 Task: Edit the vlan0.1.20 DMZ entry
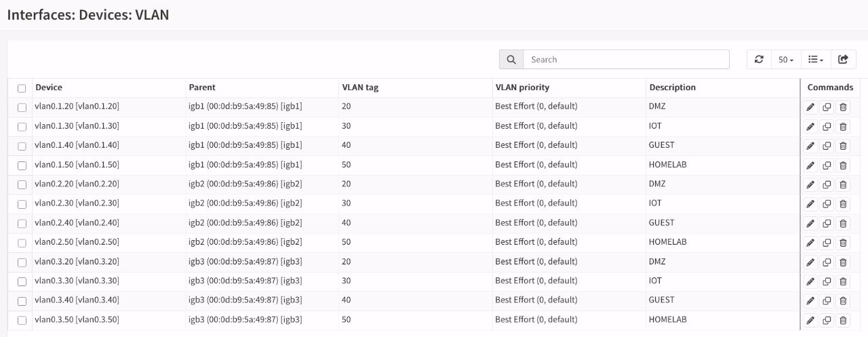[x=810, y=107]
